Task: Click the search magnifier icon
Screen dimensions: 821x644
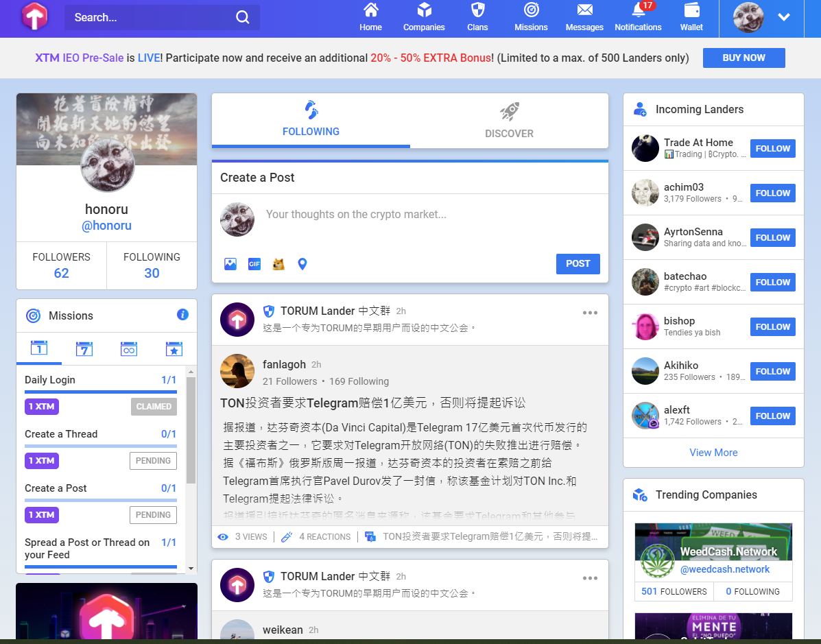Action: tap(242, 17)
